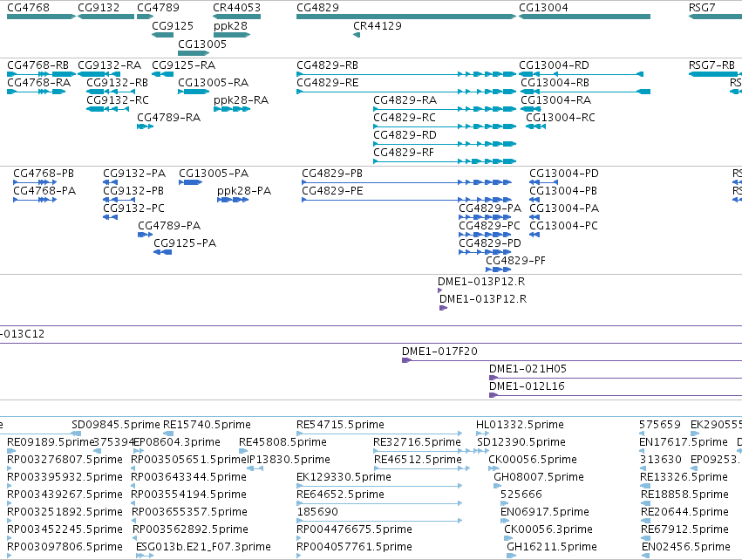742x560 pixels.
Task: Click protein CG13005-PA
Action: [x=214, y=174]
